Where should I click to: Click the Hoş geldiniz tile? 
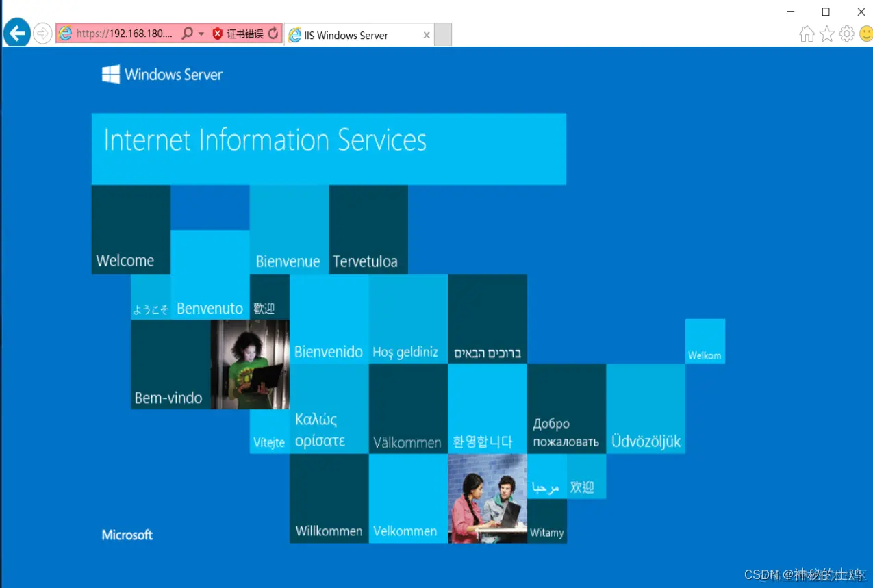[x=408, y=319]
